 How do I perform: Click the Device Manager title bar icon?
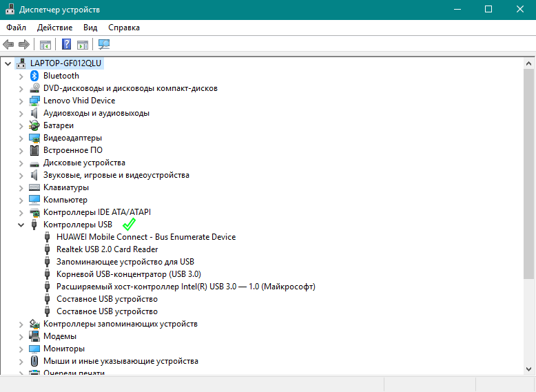(x=10, y=9)
